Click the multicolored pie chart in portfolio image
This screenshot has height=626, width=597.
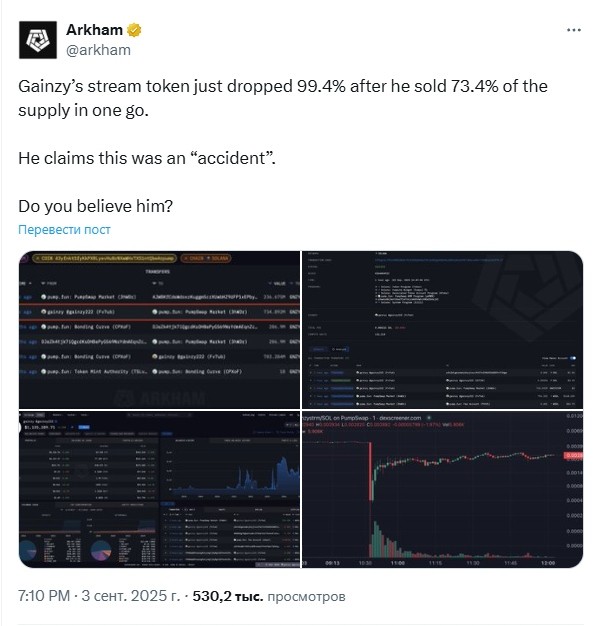pyautogui.click(x=101, y=551)
